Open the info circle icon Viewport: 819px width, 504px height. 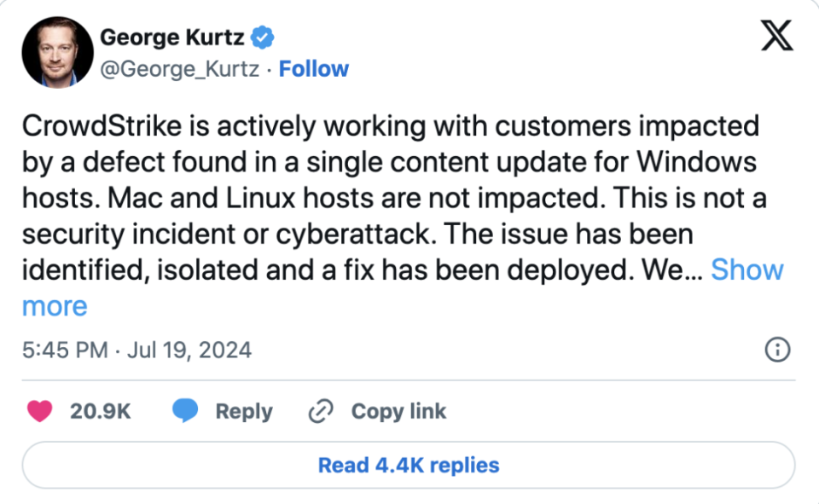coord(778,350)
